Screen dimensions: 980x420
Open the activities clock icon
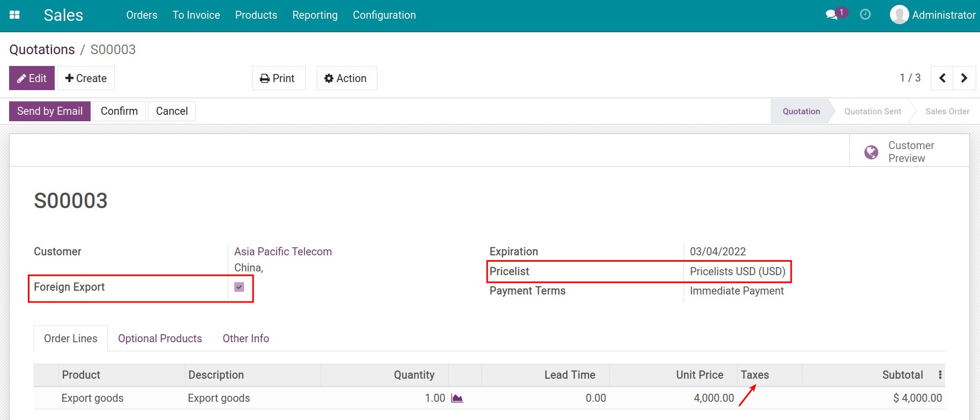[x=865, y=15]
